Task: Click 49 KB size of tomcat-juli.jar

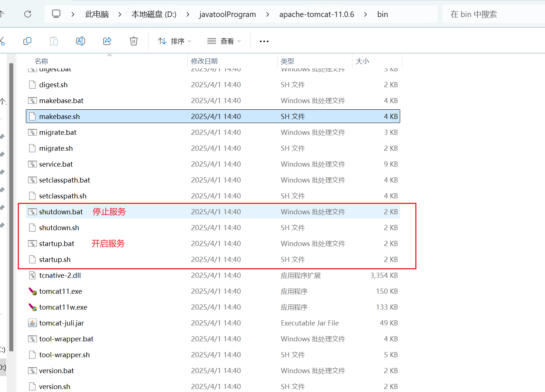Action: point(389,323)
